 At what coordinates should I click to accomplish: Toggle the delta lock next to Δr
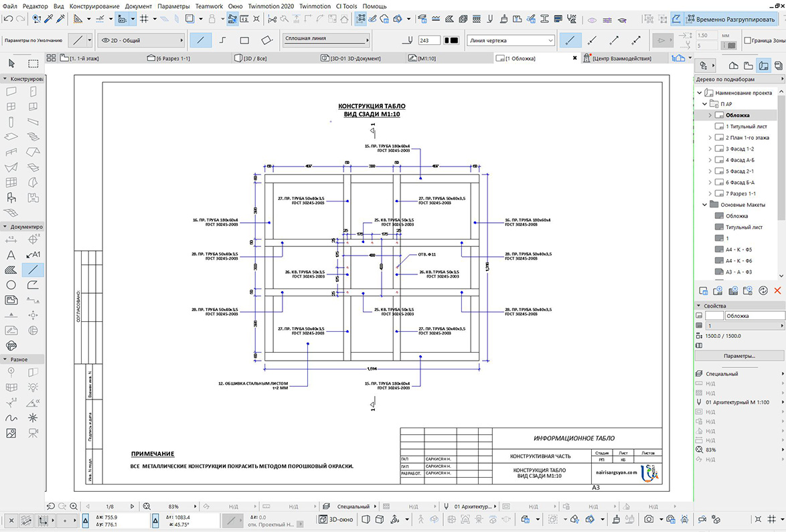point(155,521)
